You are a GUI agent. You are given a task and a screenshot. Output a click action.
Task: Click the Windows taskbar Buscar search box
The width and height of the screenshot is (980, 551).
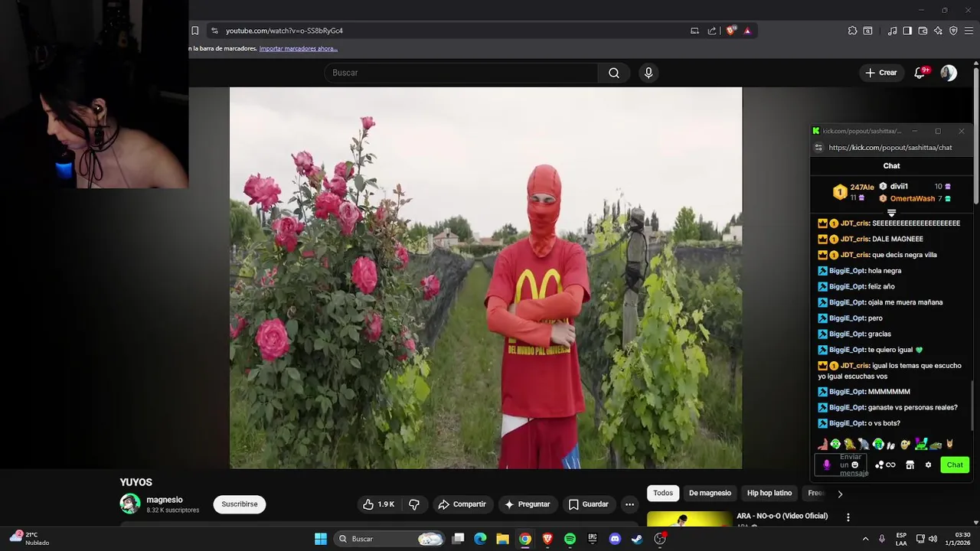point(390,539)
